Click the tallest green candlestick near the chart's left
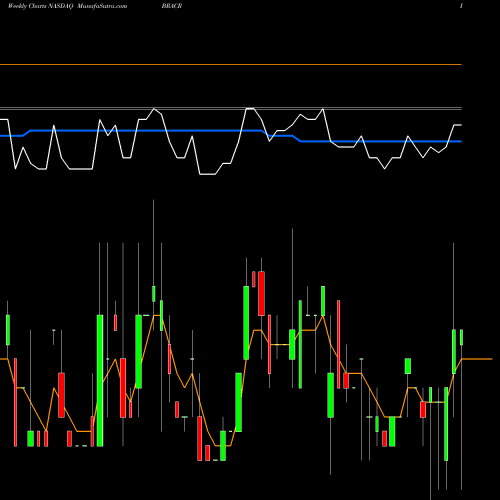 click(x=100, y=380)
